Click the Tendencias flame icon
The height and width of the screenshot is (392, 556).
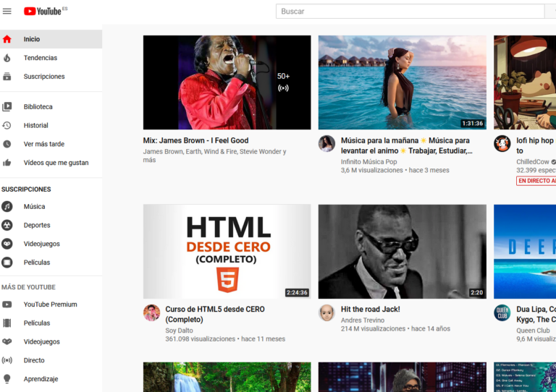click(x=7, y=58)
